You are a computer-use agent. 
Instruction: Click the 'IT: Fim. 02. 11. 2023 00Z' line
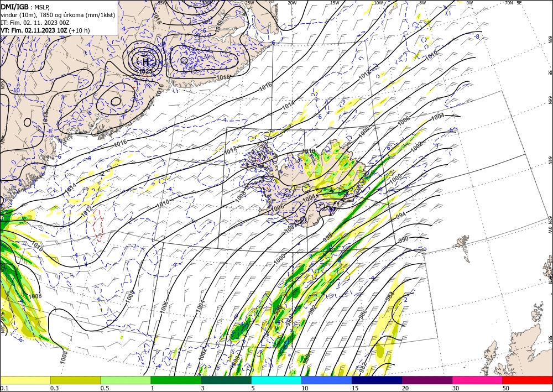(35, 23)
